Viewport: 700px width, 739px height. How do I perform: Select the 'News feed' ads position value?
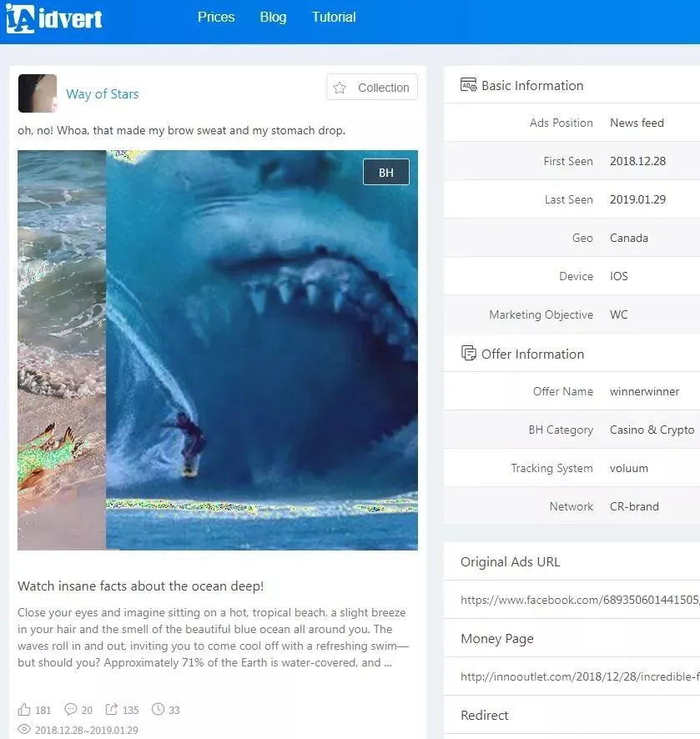click(637, 123)
